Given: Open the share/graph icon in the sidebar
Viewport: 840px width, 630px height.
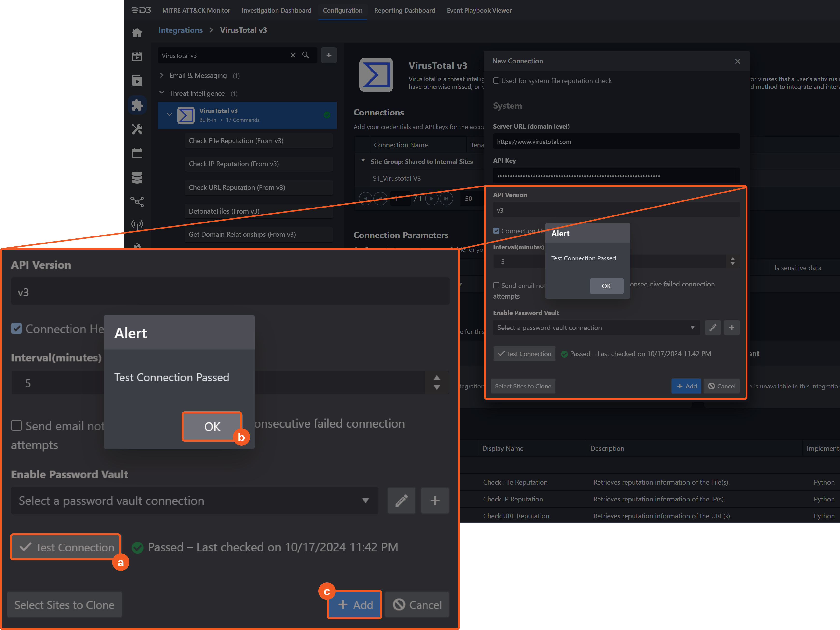Looking at the screenshot, I should point(137,202).
